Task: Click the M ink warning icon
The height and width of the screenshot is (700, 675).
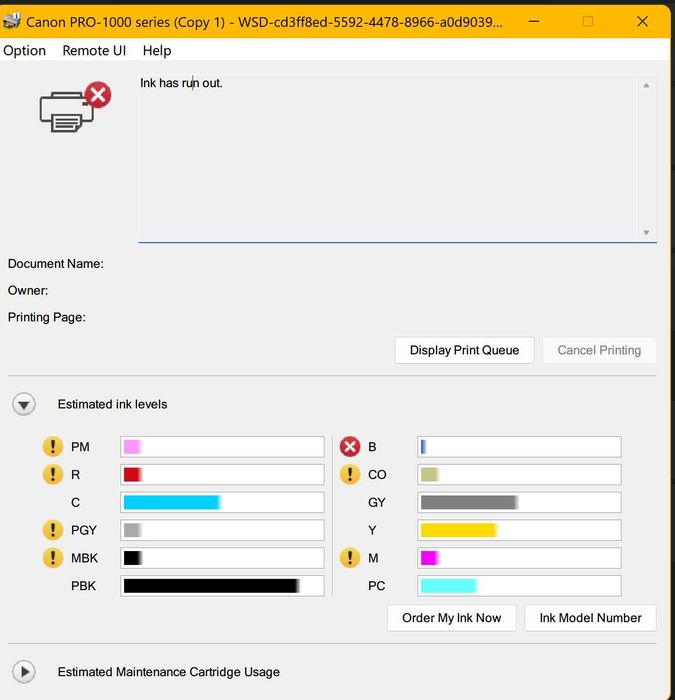Action: point(350,558)
